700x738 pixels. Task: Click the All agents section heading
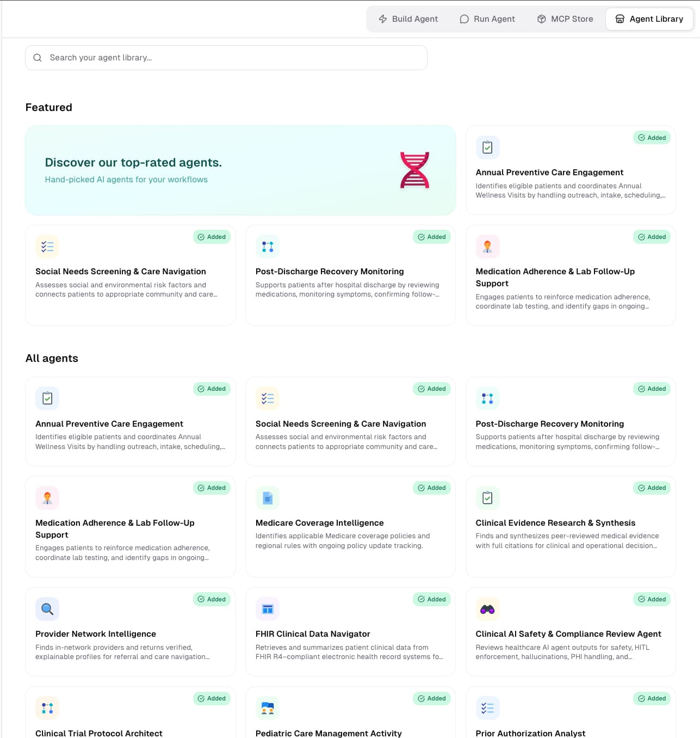pyautogui.click(x=52, y=358)
